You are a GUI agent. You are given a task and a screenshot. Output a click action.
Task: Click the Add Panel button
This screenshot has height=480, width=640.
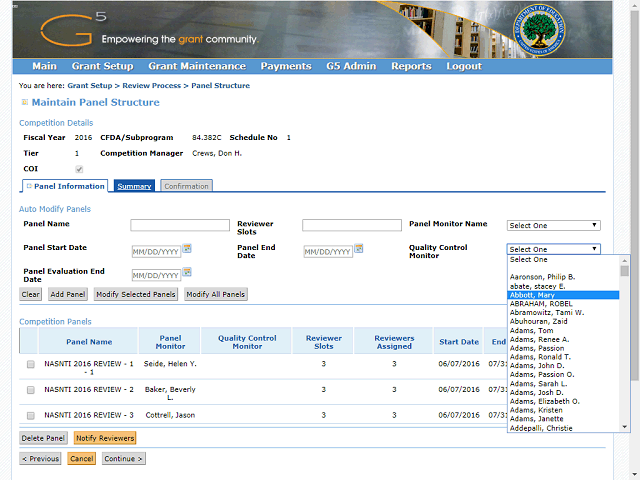click(x=68, y=294)
